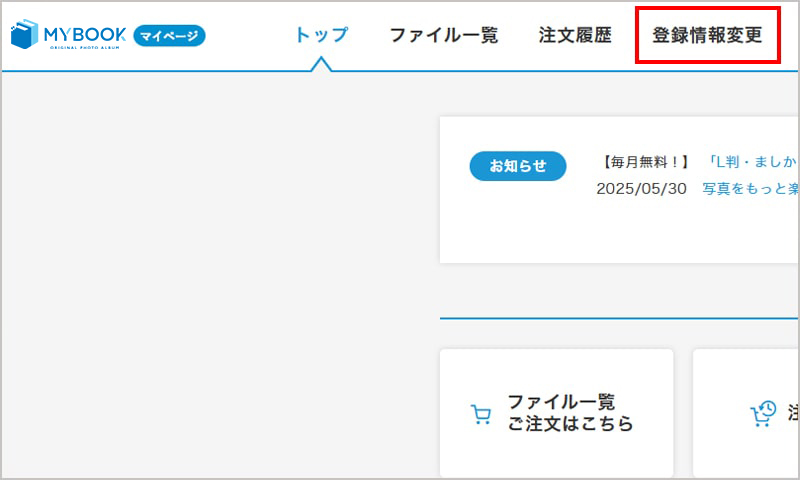
Task: Open the ファイル一覧 ご注文はこちら card
Action: point(556,413)
